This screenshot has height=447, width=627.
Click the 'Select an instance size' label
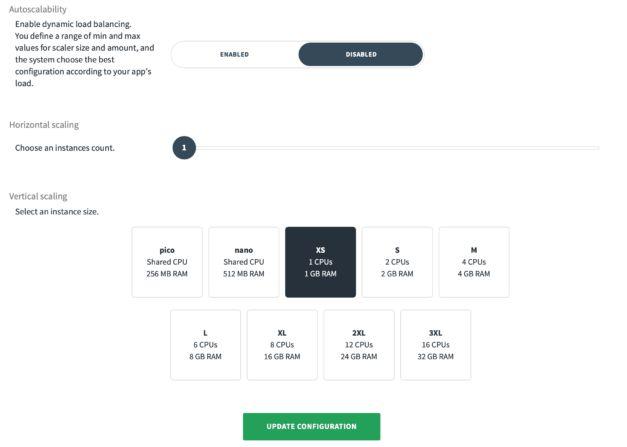point(57,212)
